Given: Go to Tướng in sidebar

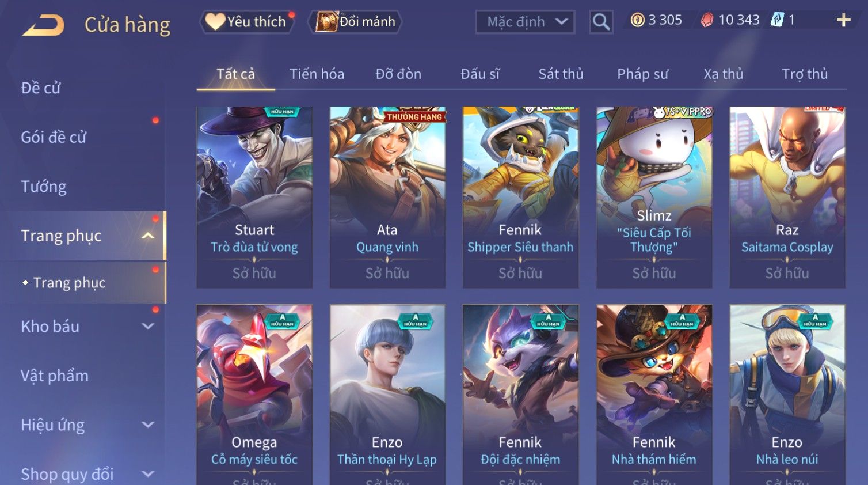Looking at the screenshot, I should (x=44, y=187).
